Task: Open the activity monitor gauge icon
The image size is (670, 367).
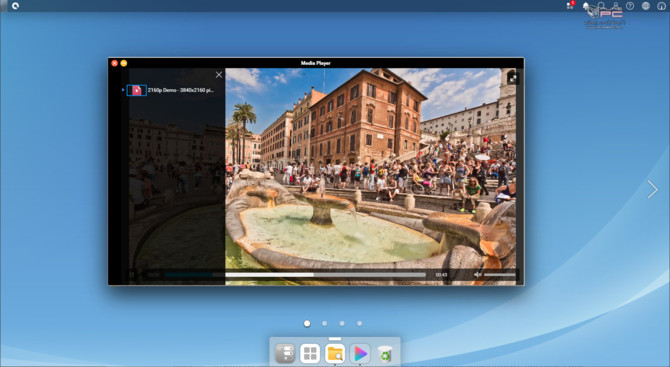Action: tap(661, 6)
